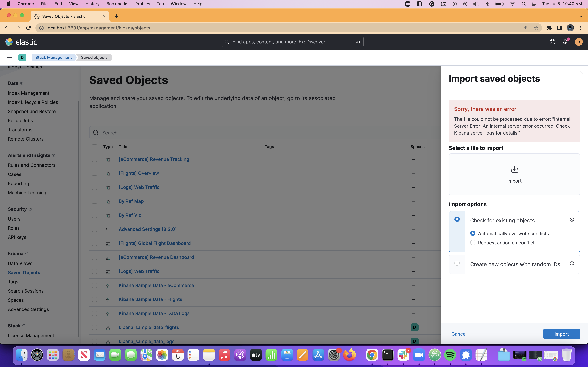Image resolution: width=588 pixels, height=367 pixels.
Task: Open the Kibana hamburger navigation menu
Action: point(9,58)
